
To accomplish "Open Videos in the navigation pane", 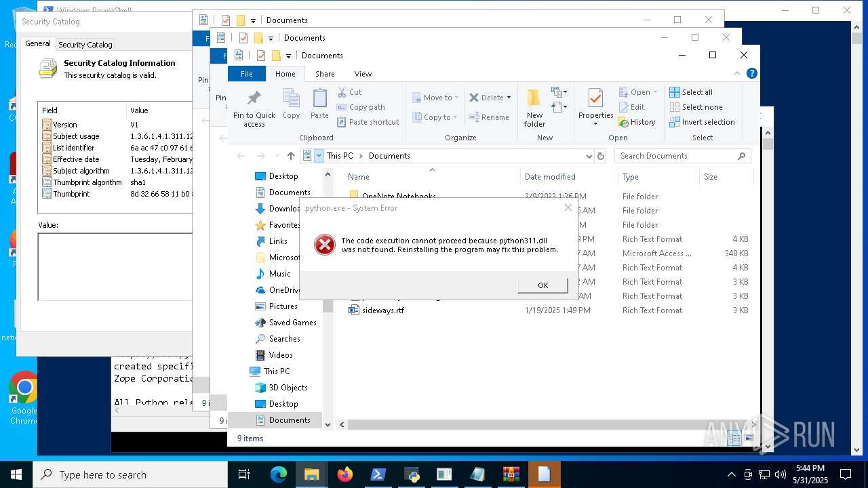I will [281, 355].
